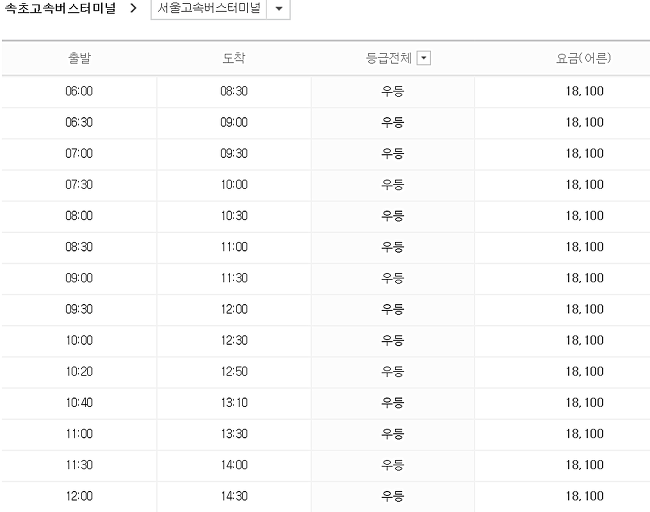
Task: Click the 10:00 arrival time
Action: pos(234,184)
